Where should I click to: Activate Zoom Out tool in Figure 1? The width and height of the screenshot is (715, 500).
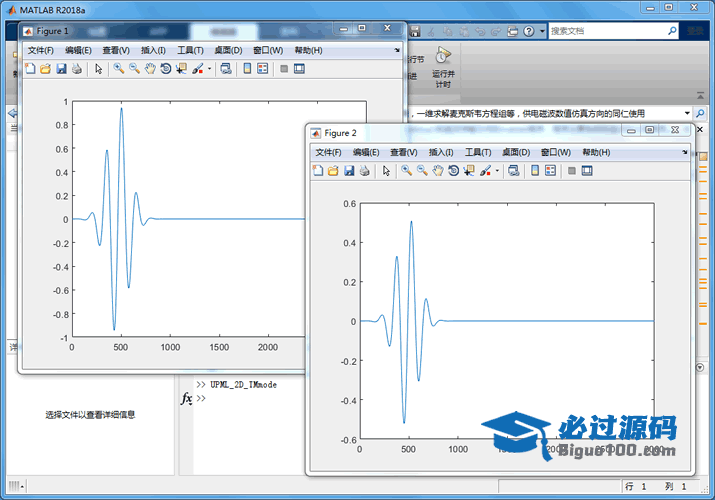click(134, 69)
